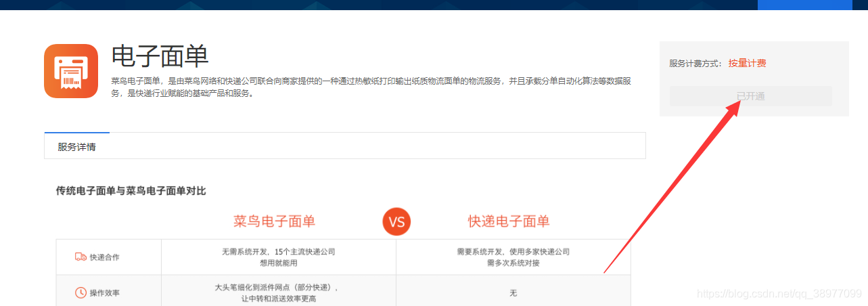Click the 电子面单 page title

[x=160, y=57]
